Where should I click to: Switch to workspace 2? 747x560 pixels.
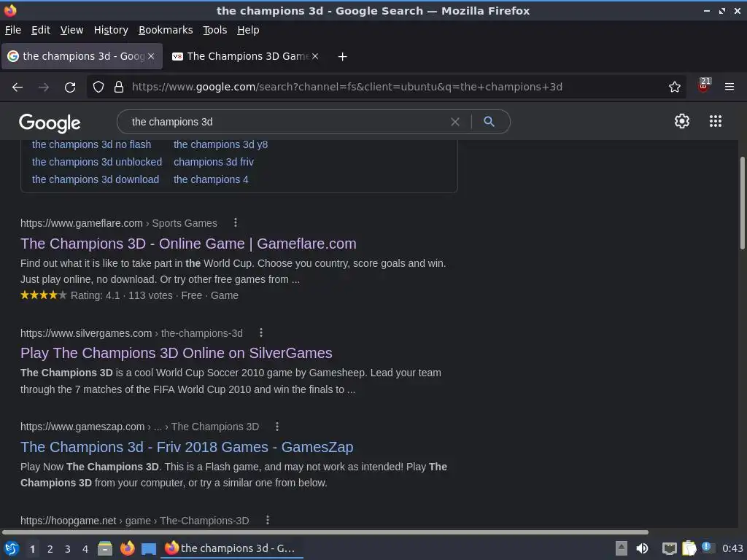[50, 549]
